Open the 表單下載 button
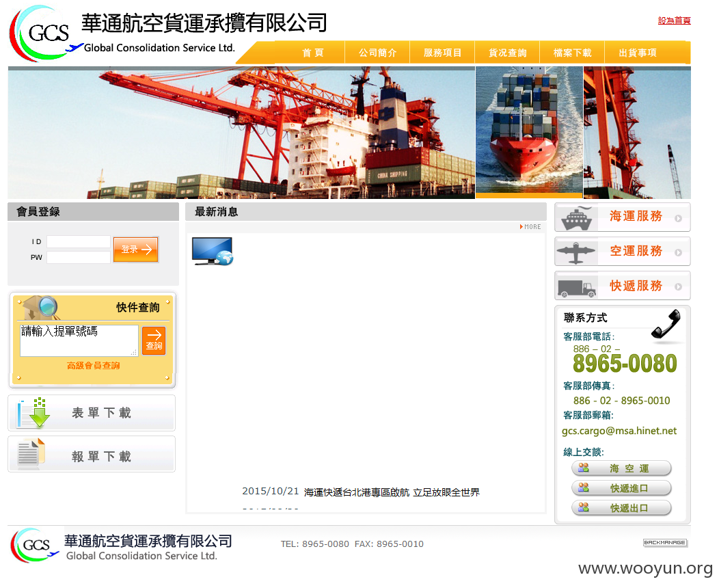 click(x=92, y=413)
